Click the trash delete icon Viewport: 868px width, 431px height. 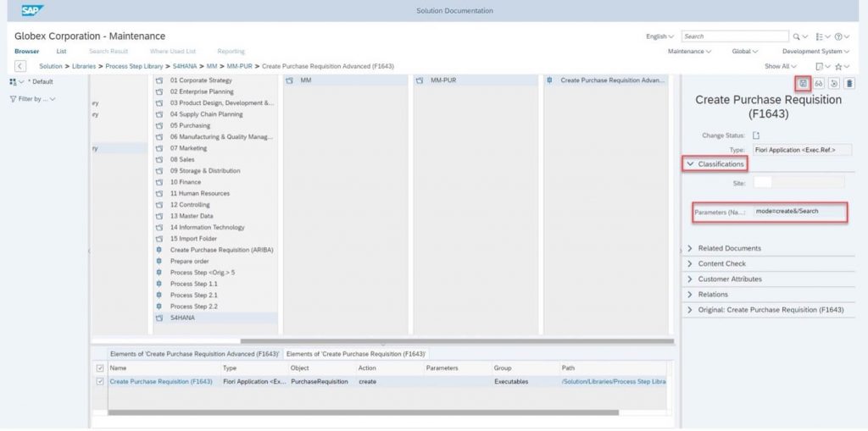click(849, 84)
